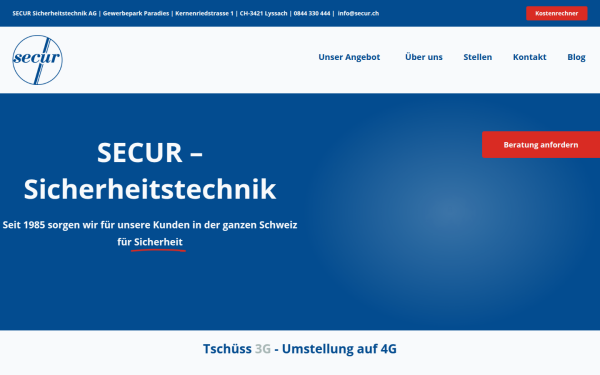
Task: Open the Unser Angebot menu
Action: (349, 57)
